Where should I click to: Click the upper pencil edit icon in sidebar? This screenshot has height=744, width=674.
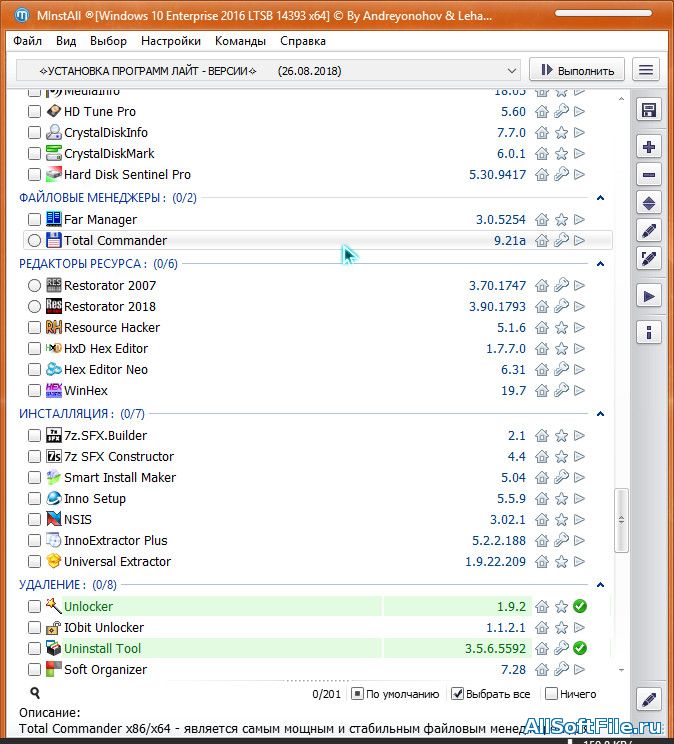pyautogui.click(x=648, y=231)
